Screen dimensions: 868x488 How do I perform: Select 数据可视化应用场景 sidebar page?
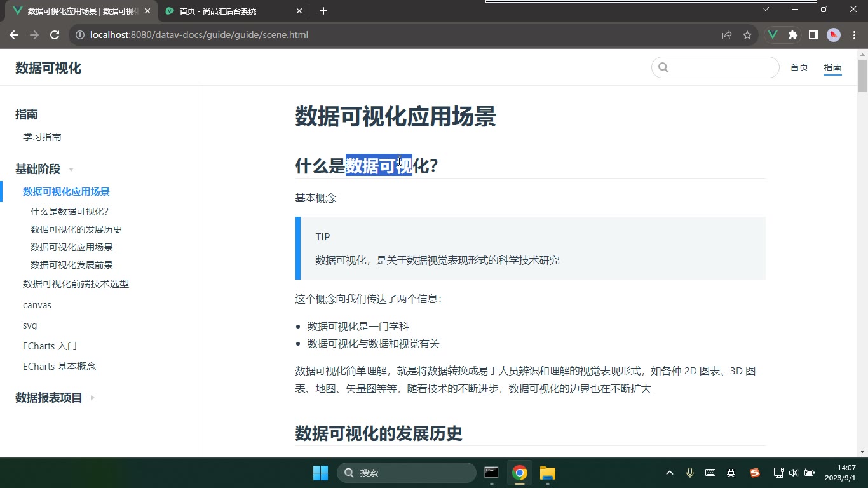[66, 192]
